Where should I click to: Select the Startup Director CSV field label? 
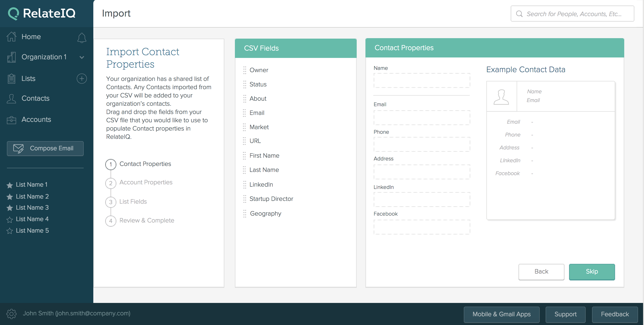coord(271,199)
